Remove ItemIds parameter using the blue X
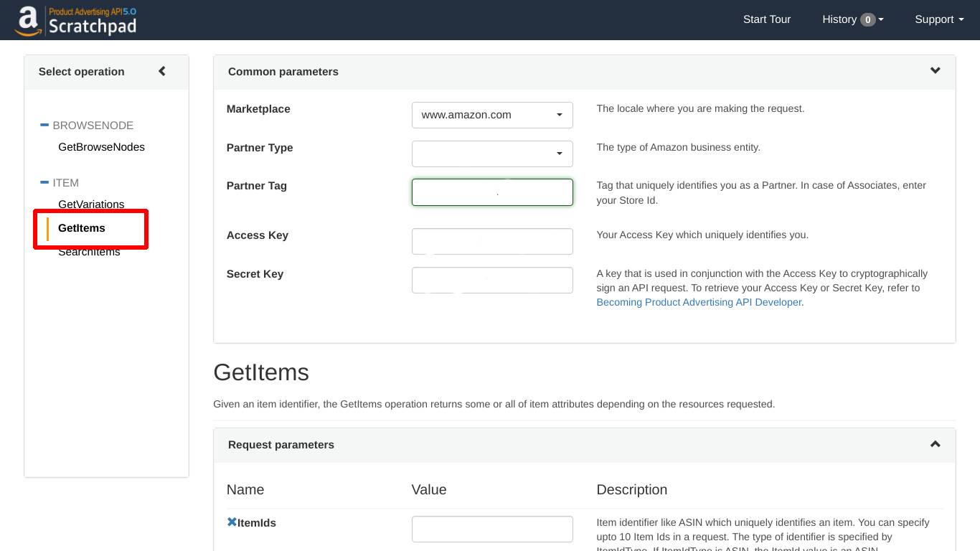The image size is (980, 551). (x=232, y=522)
